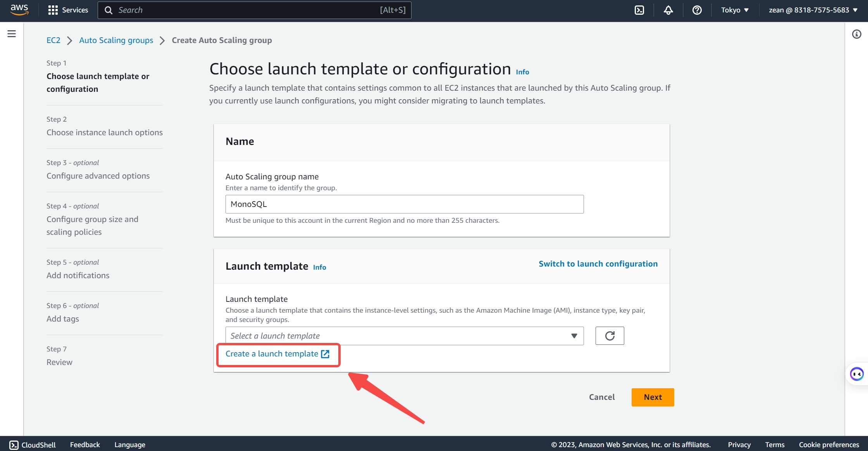
Task: Open Cookie preferences in footer
Action: point(829,445)
